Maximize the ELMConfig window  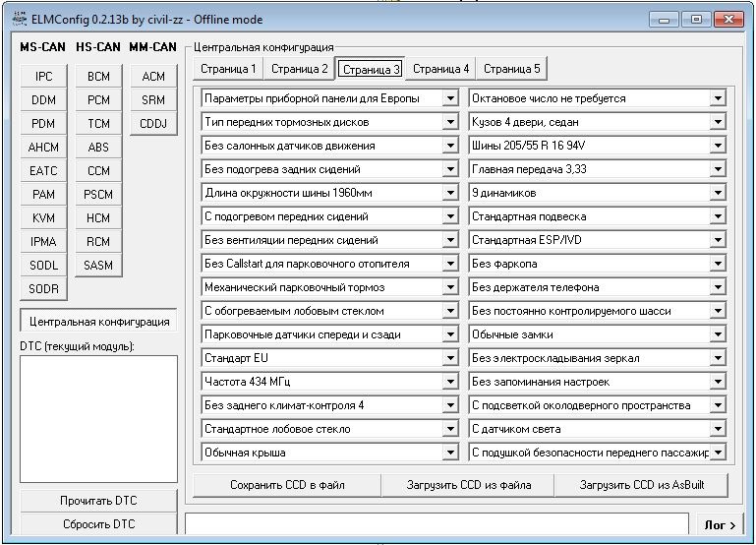click(x=696, y=20)
